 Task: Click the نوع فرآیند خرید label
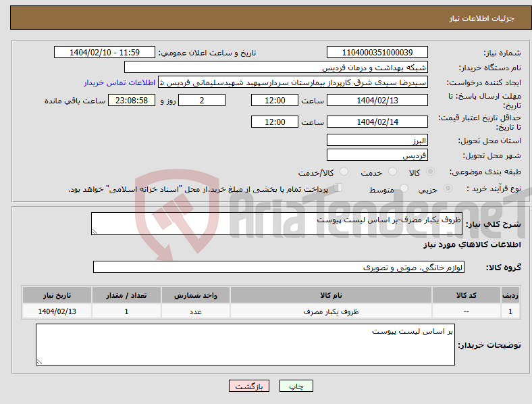(x=494, y=188)
